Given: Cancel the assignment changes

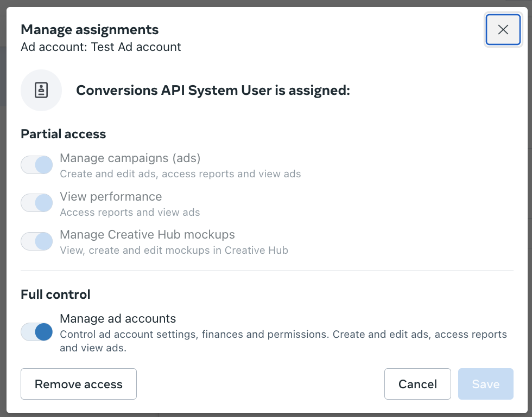Looking at the screenshot, I should [417, 384].
